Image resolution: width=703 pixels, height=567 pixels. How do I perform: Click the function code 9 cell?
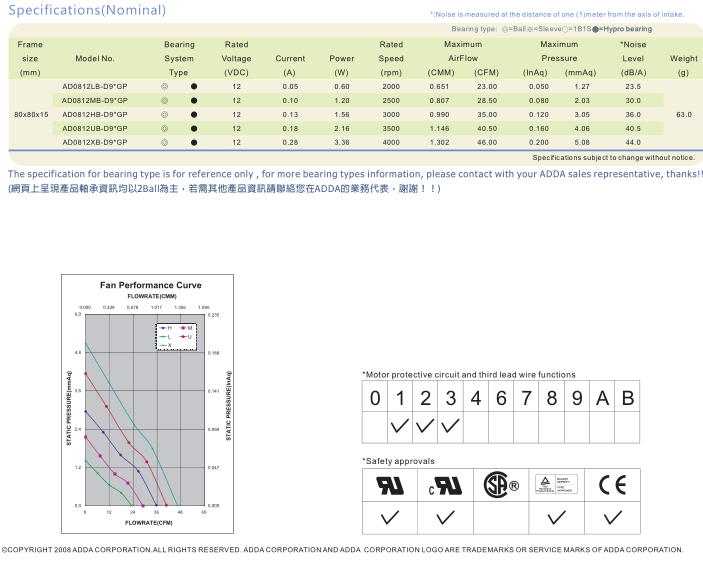[577, 398]
